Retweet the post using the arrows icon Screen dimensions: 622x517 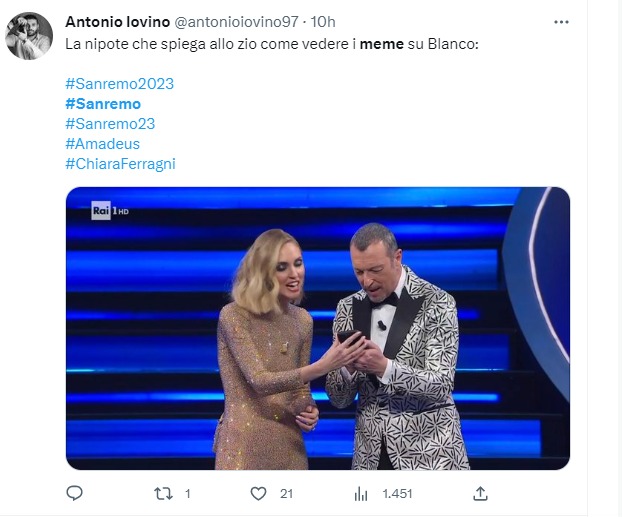pos(161,493)
